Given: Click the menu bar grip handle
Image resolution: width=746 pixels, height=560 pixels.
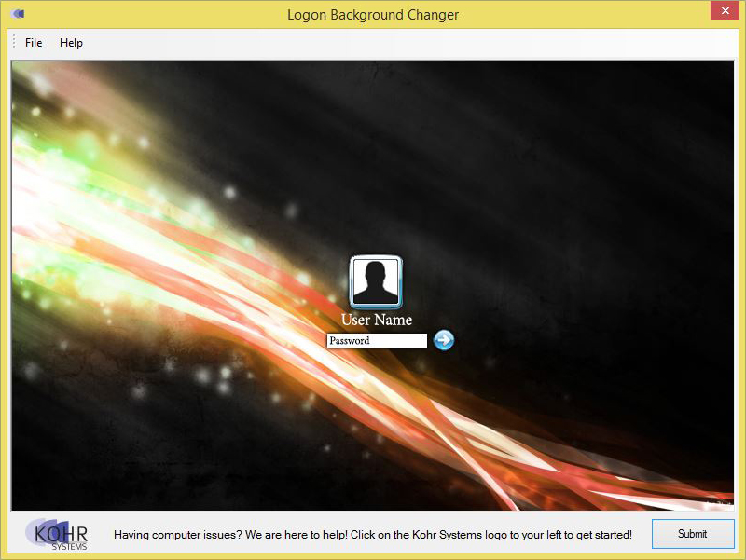Looking at the screenshot, I should tap(14, 42).
